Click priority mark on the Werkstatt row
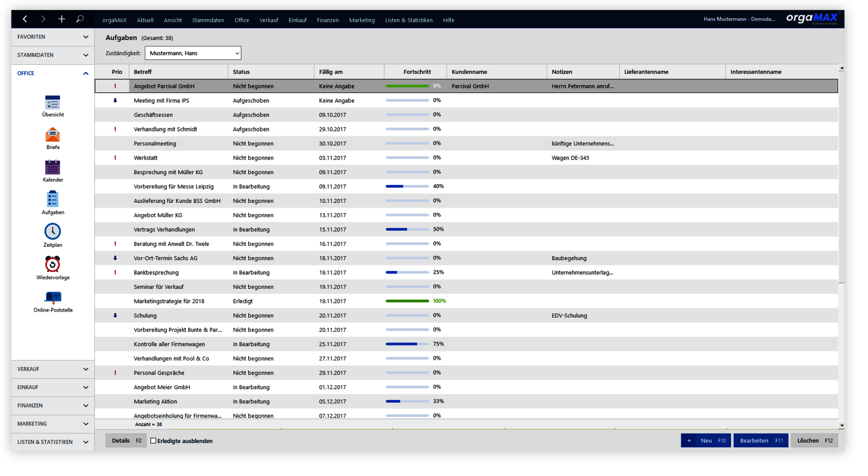868x476 pixels. (x=115, y=158)
